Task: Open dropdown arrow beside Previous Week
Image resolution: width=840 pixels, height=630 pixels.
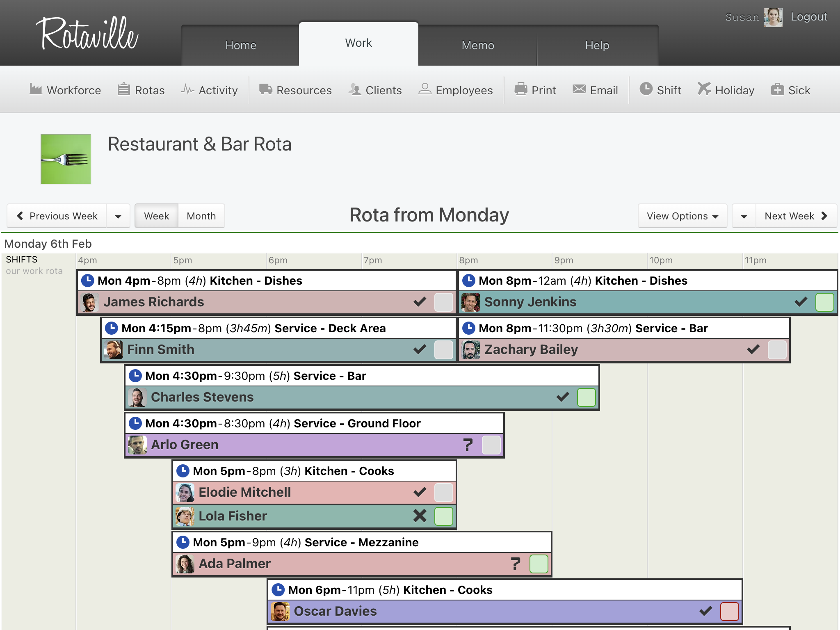Action: tap(118, 216)
